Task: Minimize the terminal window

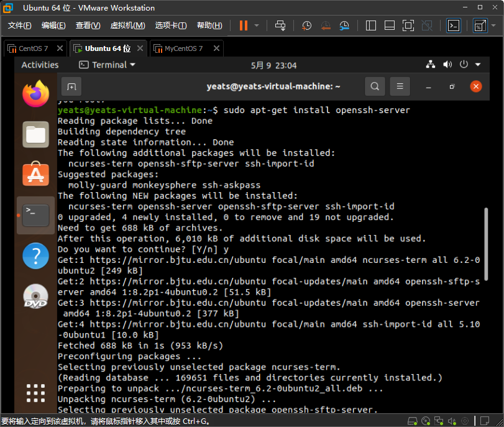Action: click(x=428, y=87)
